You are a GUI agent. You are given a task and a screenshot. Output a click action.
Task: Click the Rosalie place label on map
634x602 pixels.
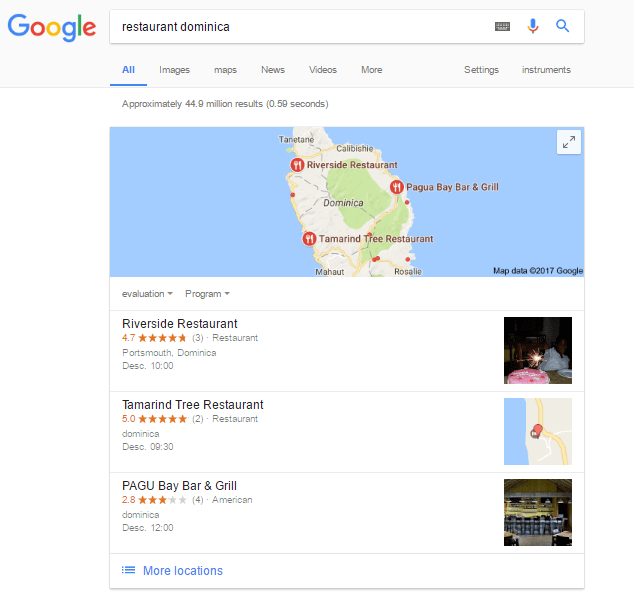(408, 271)
